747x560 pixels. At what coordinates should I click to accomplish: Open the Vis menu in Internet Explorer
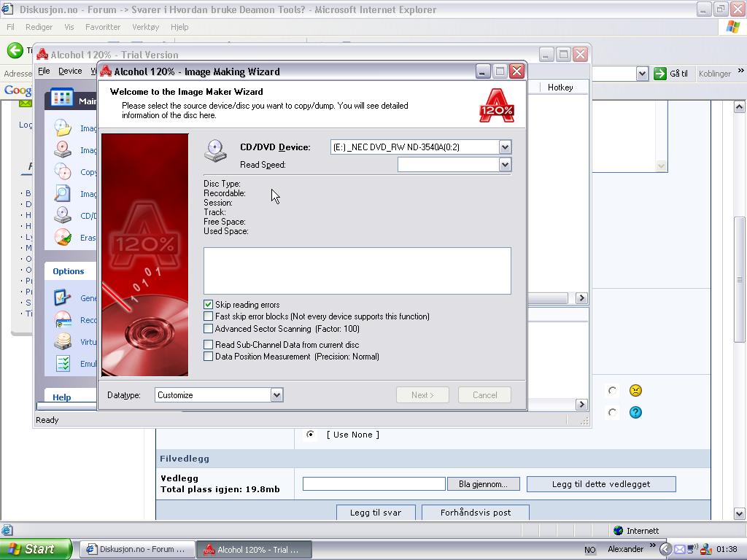(x=69, y=27)
